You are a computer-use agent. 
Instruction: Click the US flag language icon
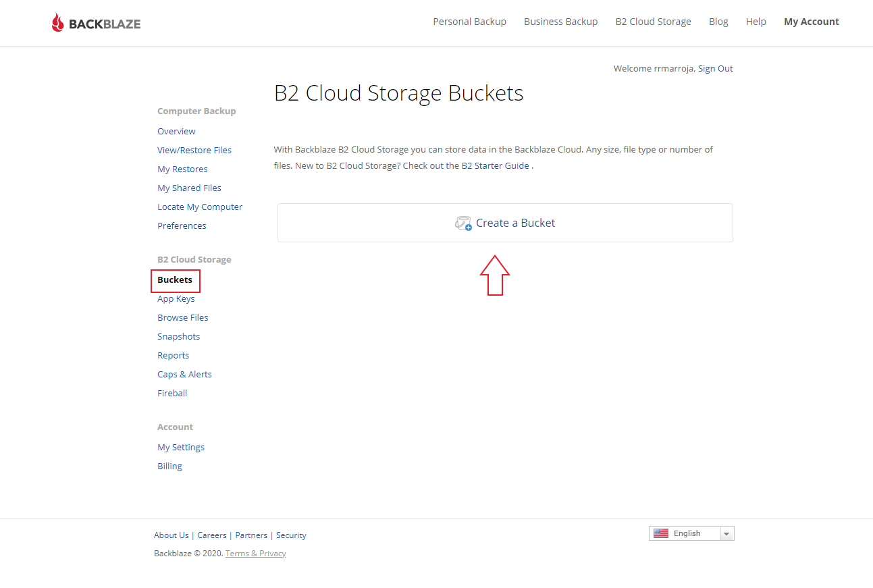[661, 533]
